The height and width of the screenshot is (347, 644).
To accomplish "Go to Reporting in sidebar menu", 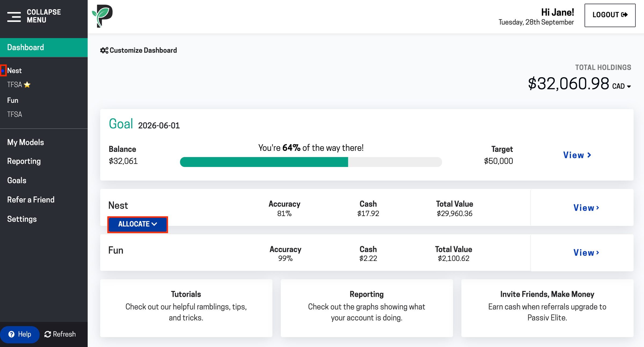I will click(24, 161).
